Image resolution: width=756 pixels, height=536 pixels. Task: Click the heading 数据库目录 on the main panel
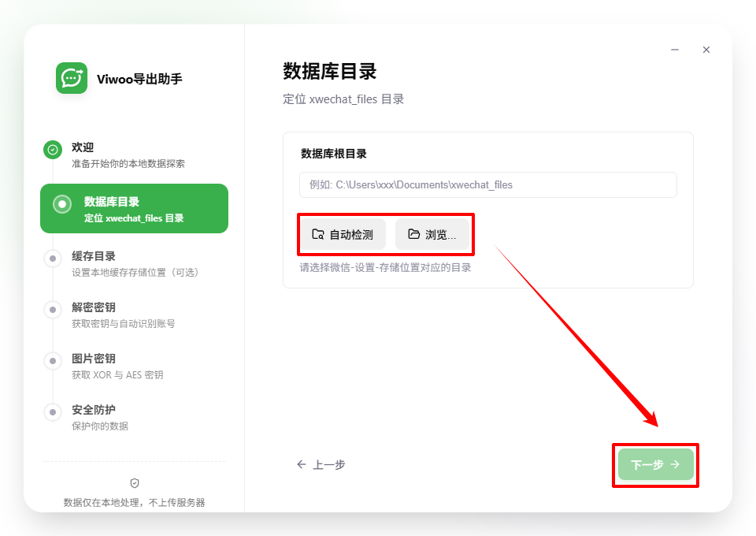pos(330,72)
